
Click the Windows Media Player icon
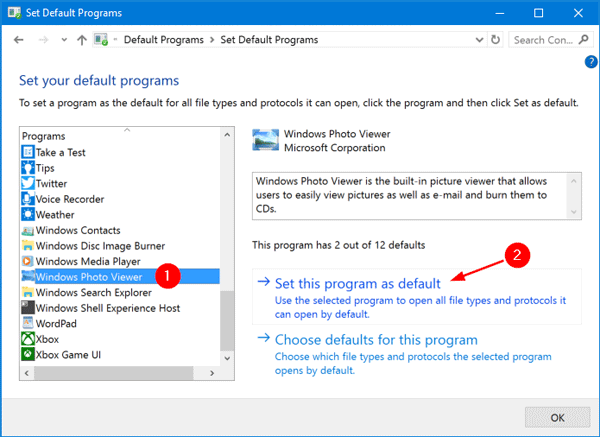click(28, 261)
